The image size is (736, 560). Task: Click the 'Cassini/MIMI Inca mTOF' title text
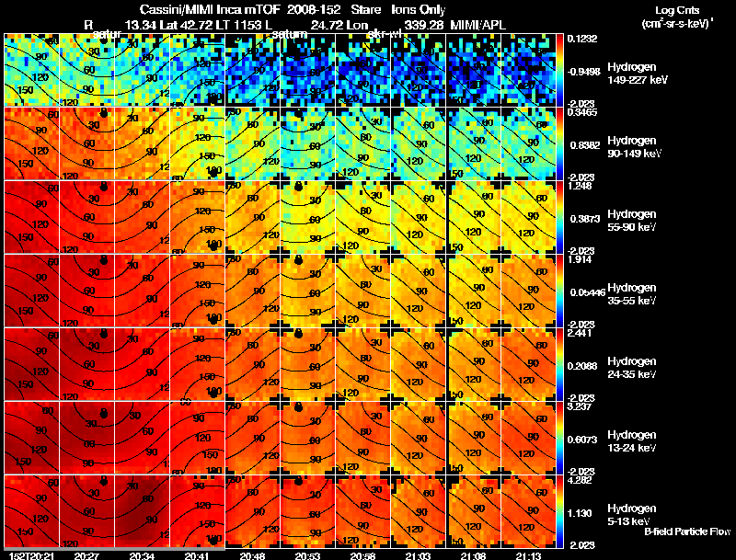[210, 9]
